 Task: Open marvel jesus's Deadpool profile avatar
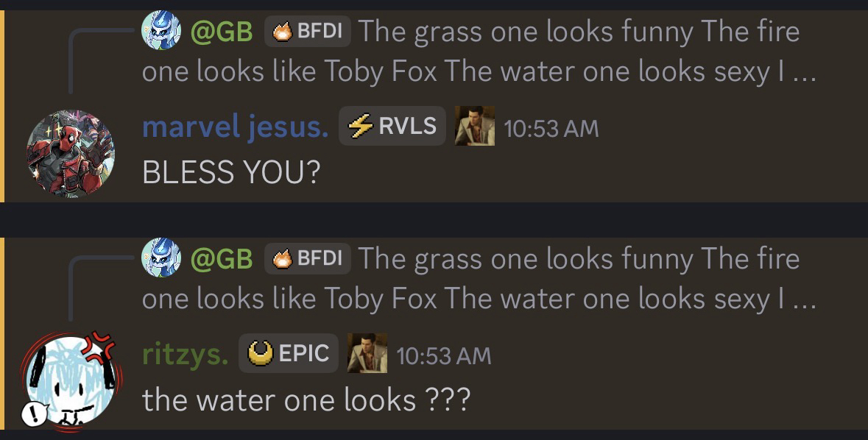[x=71, y=153]
